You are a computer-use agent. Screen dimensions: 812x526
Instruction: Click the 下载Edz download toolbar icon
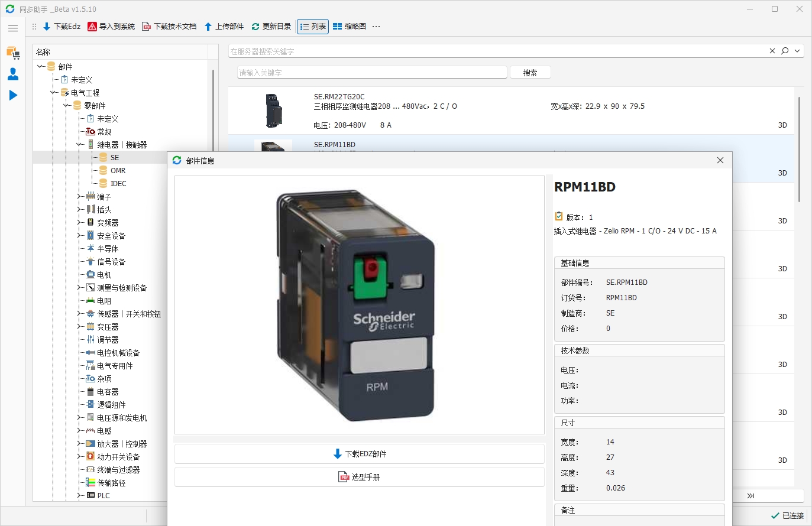point(47,27)
